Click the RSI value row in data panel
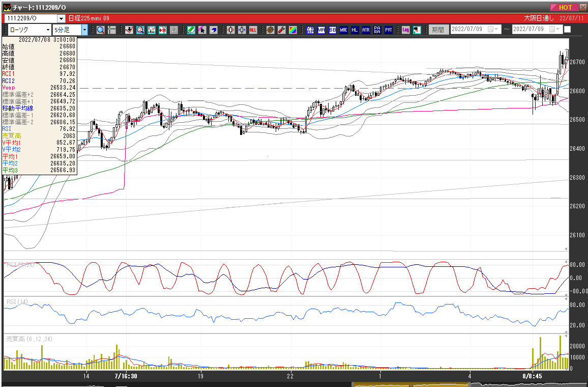Screen dimensions: 588x387 coord(39,129)
